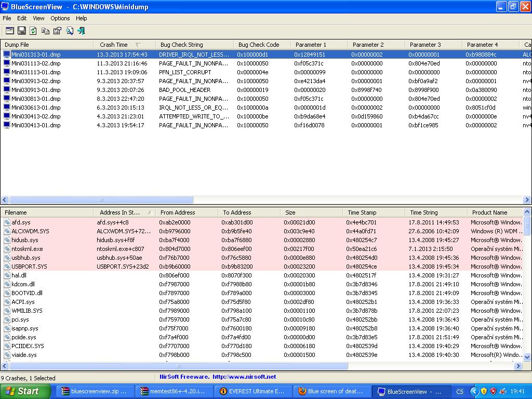
Task: Open the File menu
Action: click(7, 18)
